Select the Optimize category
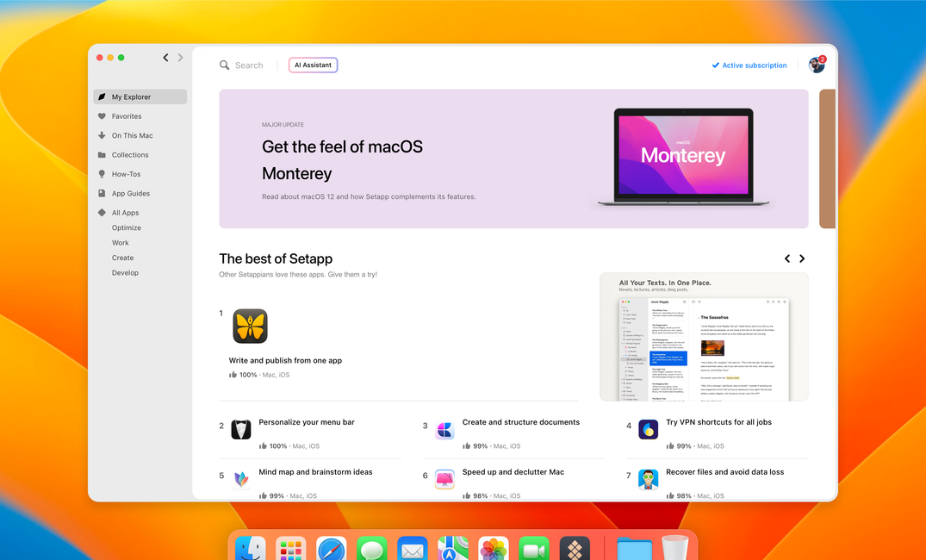This screenshot has height=560, width=926. (127, 227)
